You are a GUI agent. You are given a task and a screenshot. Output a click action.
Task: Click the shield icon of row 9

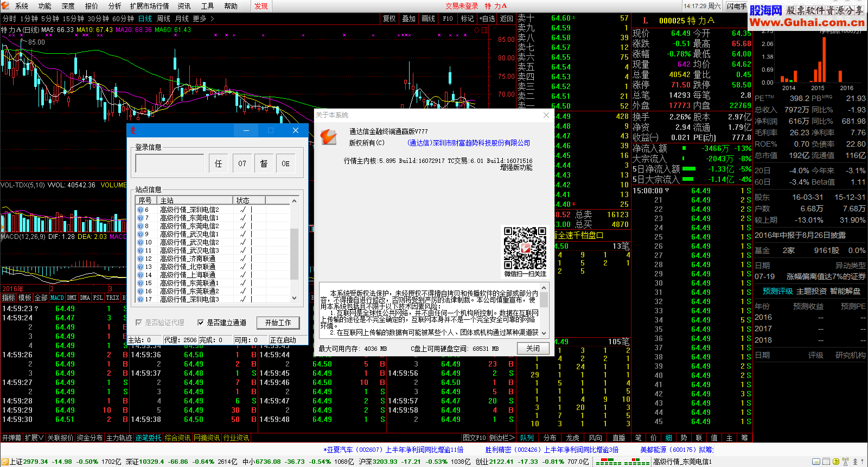tap(140, 234)
